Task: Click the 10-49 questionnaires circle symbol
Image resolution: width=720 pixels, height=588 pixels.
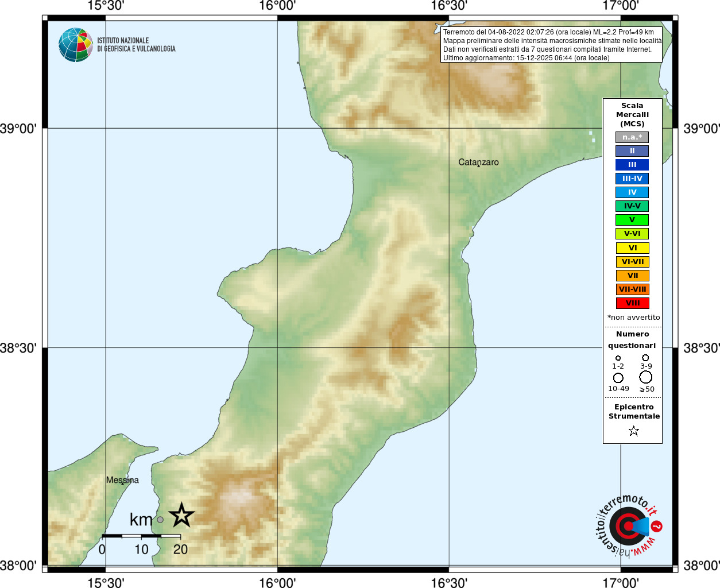Action: (618, 378)
